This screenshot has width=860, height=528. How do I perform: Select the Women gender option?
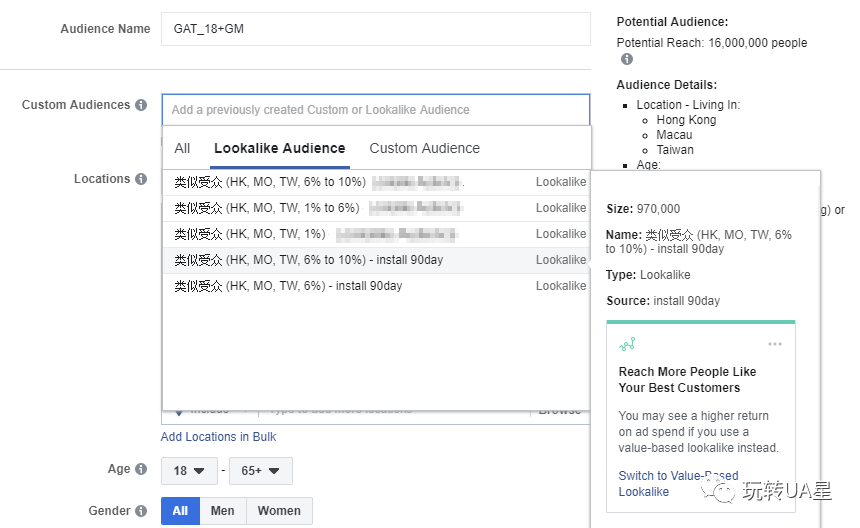click(279, 510)
